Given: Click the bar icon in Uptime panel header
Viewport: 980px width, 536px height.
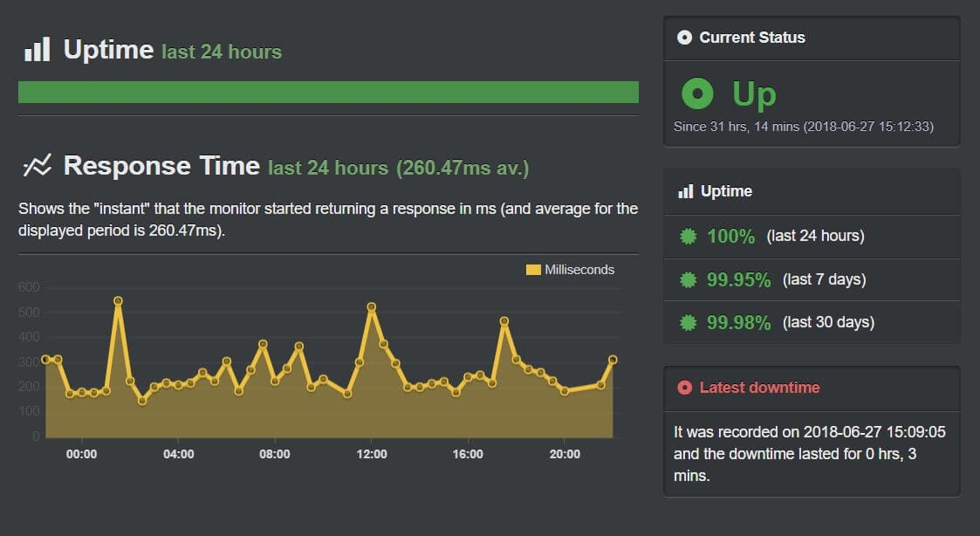Looking at the screenshot, I should 685,191.
